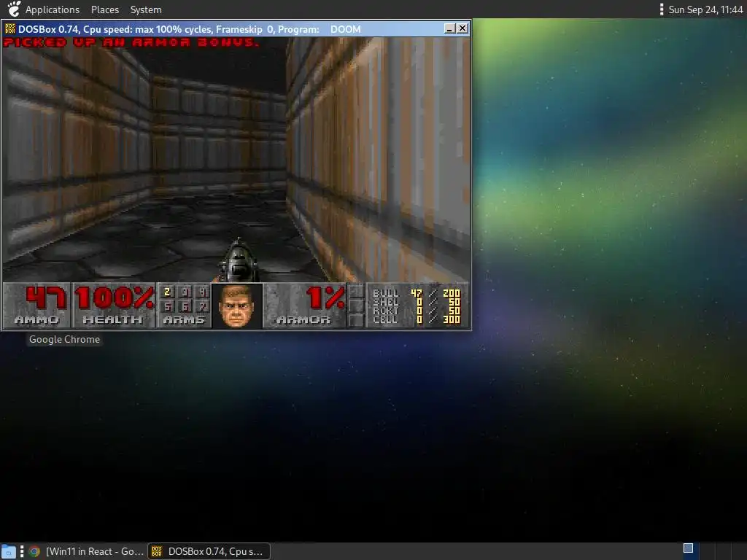Click the BULL ammo row
The width and height of the screenshot is (747, 560).
[417, 293]
